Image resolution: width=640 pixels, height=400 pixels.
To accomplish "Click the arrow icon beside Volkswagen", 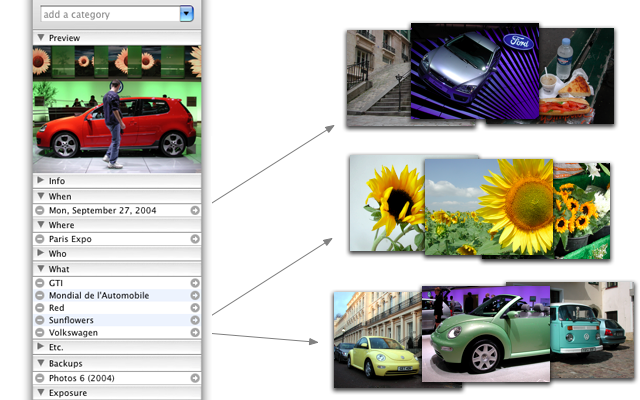I will pyautogui.click(x=196, y=333).
